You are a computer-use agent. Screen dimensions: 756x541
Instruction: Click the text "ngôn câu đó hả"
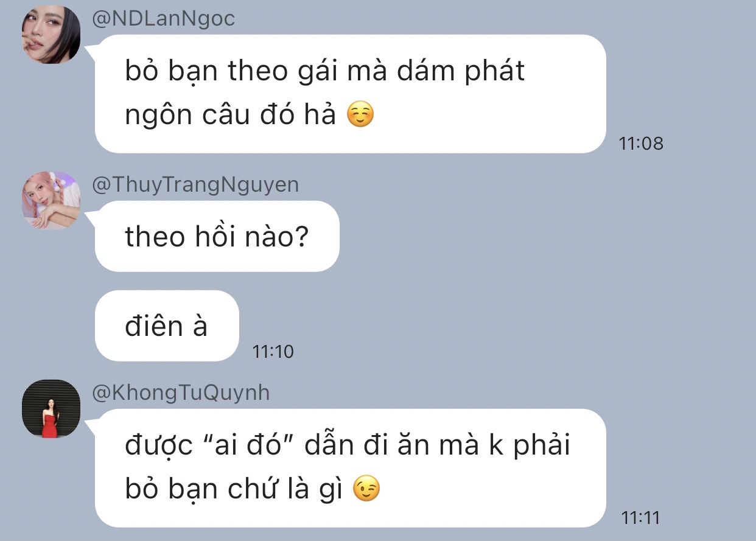point(231,116)
